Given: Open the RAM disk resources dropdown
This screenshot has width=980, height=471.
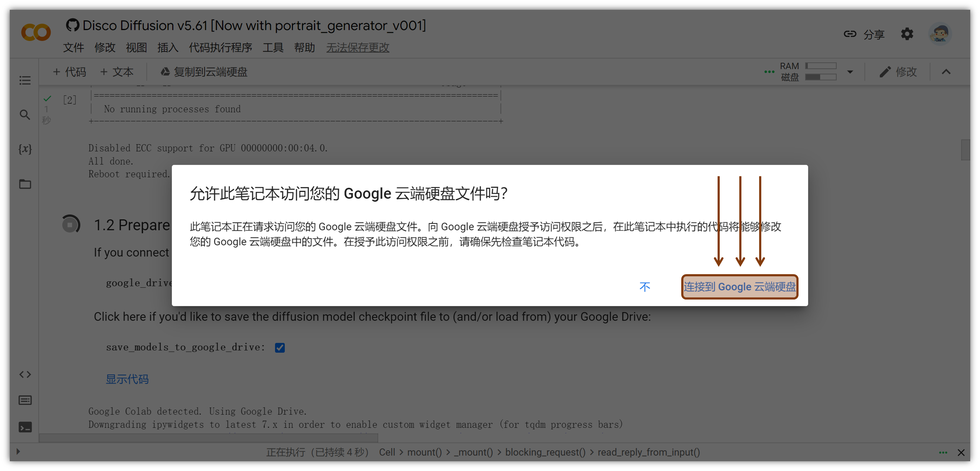Looking at the screenshot, I should tap(850, 72).
